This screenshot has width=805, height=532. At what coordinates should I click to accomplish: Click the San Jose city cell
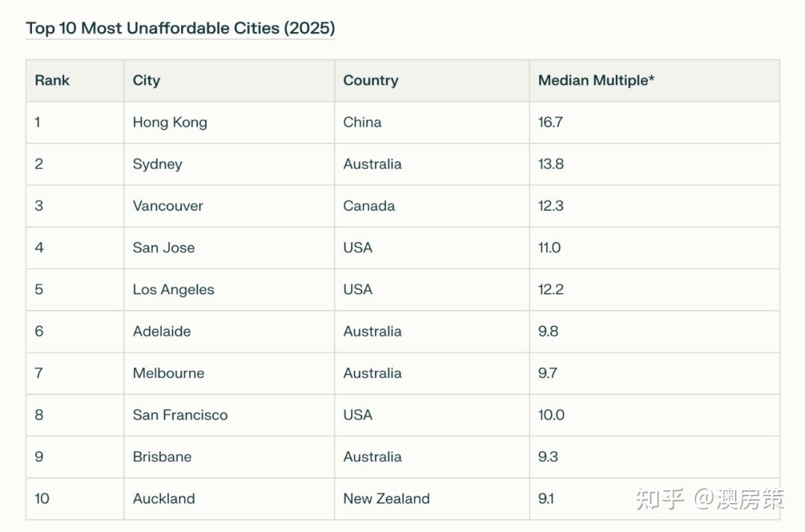pyautogui.click(x=163, y=247)
